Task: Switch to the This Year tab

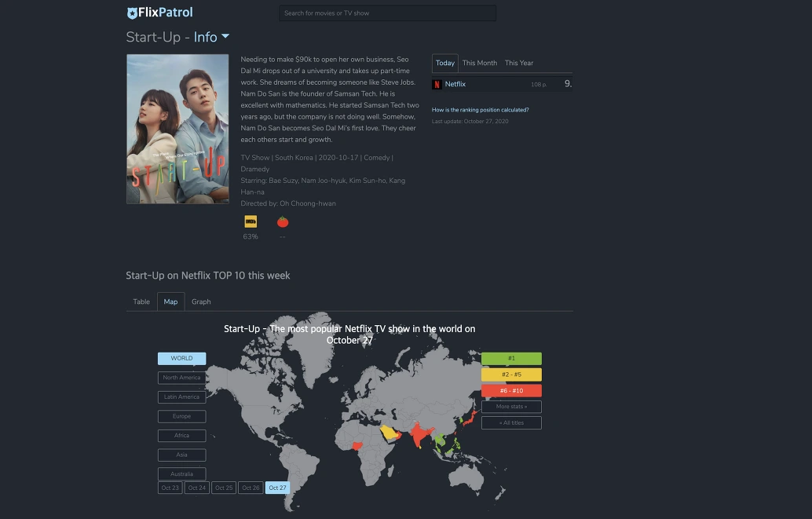Action: coord(519,63)
